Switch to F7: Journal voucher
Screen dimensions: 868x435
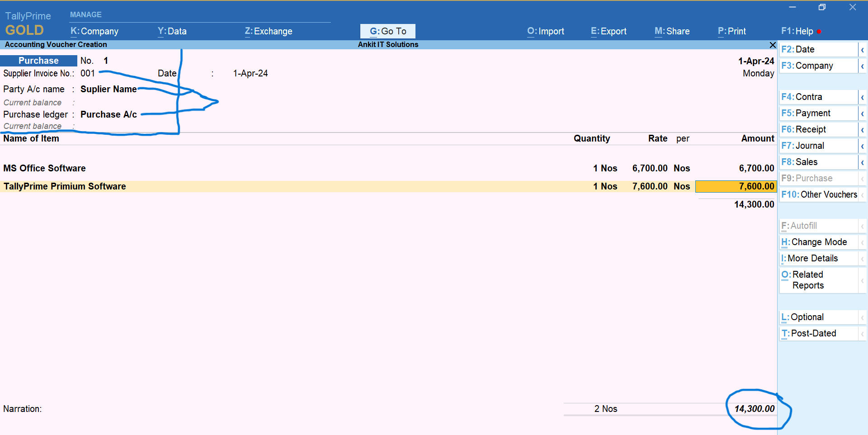[x=818, y=146]
